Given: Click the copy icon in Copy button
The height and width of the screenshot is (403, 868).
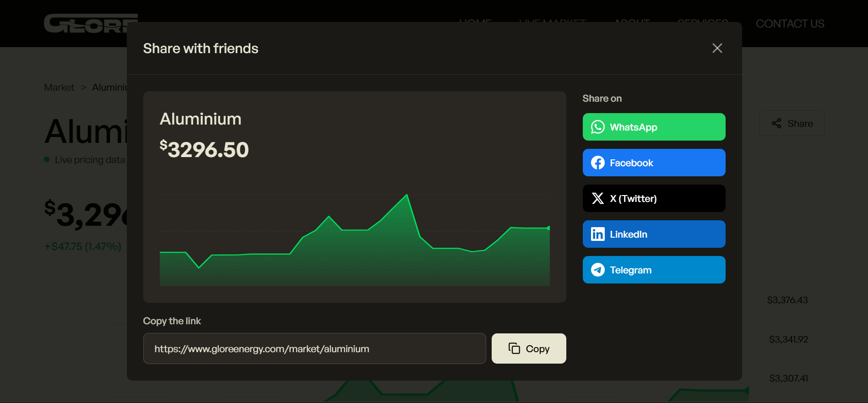Looking at the screenshot, I should (x=514, y=349).
